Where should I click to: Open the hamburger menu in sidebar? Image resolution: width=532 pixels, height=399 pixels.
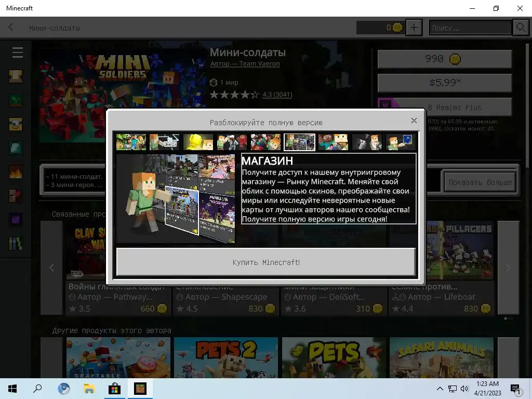tap(17, 52)
